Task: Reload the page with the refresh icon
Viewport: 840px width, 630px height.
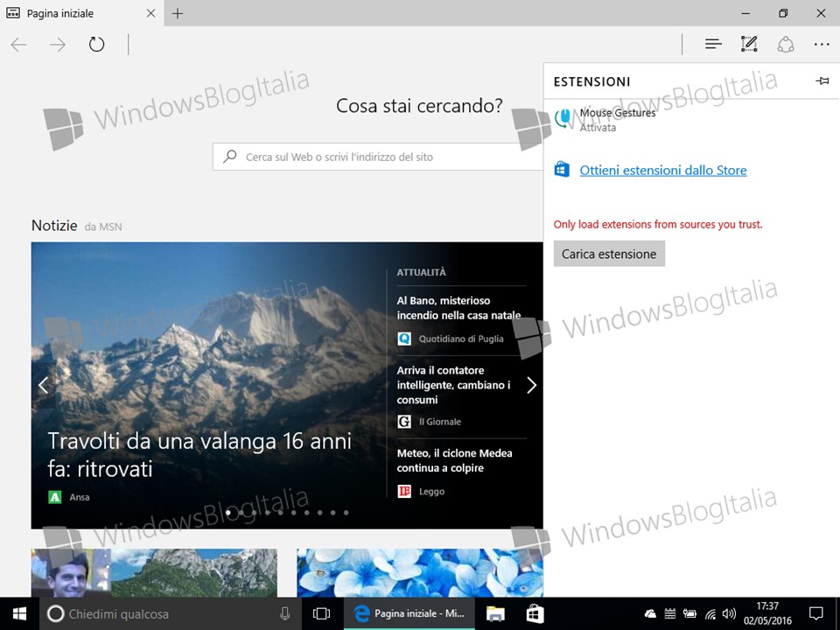Action: 96,44
